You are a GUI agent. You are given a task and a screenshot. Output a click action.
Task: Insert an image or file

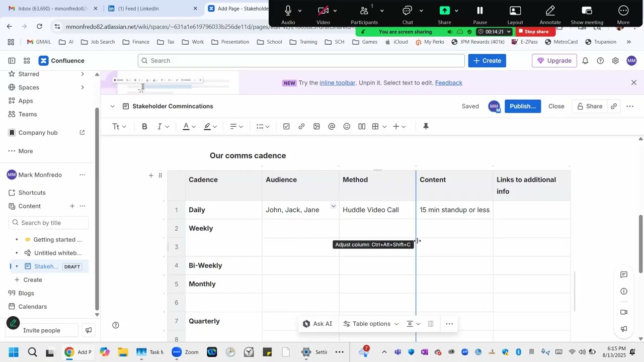coord(316,127)
